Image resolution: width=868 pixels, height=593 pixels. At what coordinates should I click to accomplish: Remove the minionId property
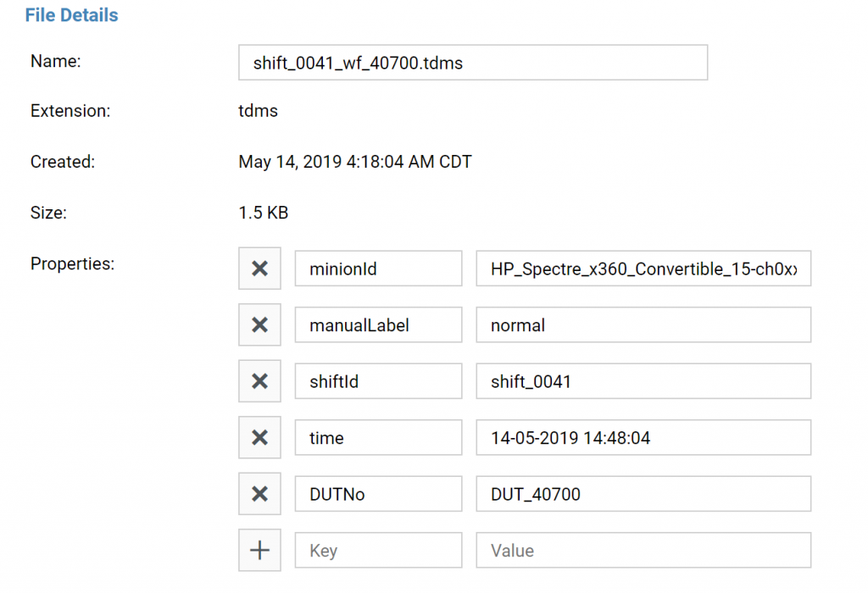(259, 269)
